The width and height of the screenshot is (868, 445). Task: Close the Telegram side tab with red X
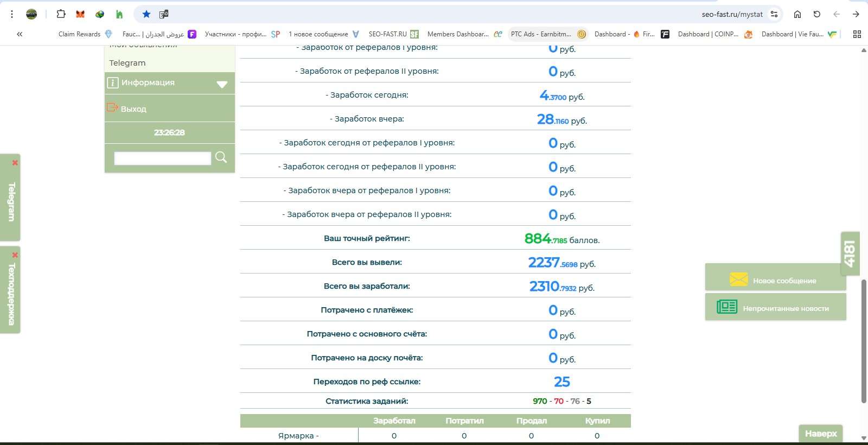pyautogui.click(x=15, y=163)
